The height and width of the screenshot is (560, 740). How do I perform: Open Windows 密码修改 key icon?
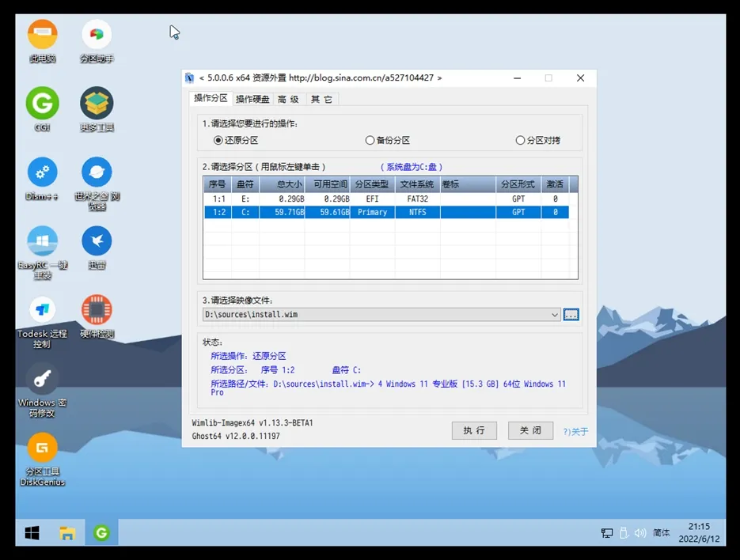tap(42, 379)
